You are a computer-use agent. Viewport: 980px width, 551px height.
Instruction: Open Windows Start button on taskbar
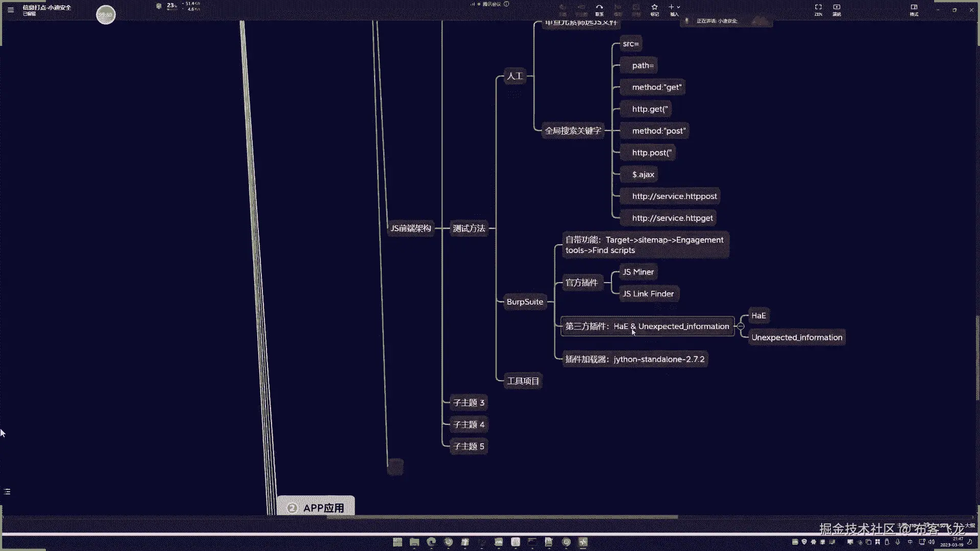[398, 542]
